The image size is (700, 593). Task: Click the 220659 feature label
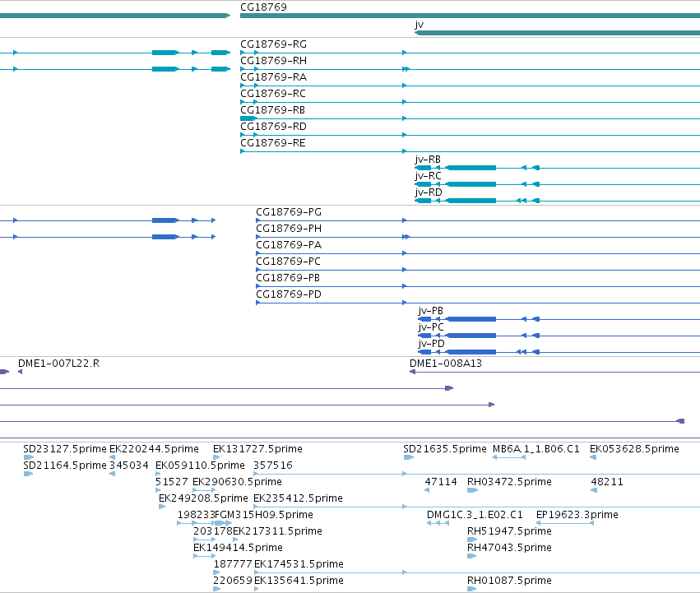click(233, 581)
